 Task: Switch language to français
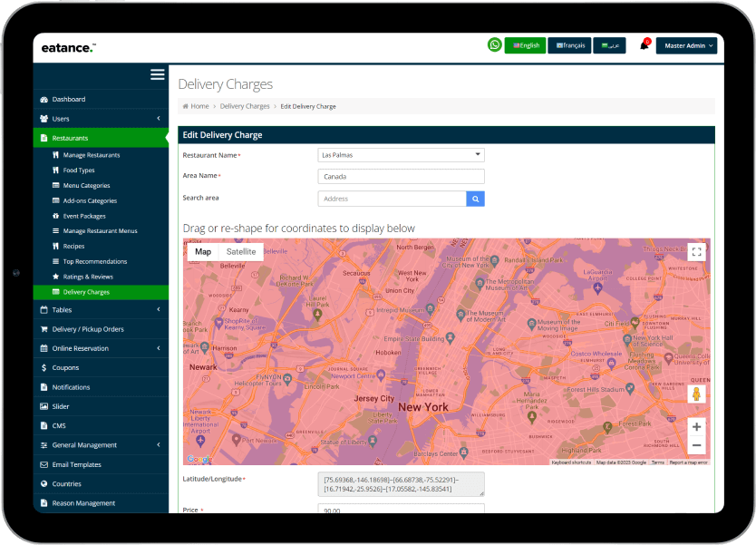pyautogui.click(x=569, y=45)
